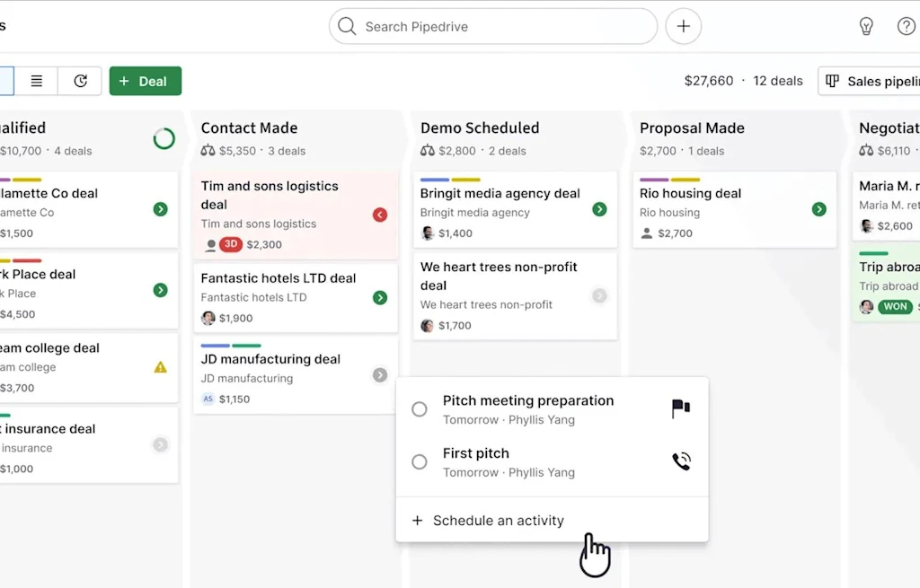Click the Contact Made column header
The image size is (920, 588).
[248, 127]
